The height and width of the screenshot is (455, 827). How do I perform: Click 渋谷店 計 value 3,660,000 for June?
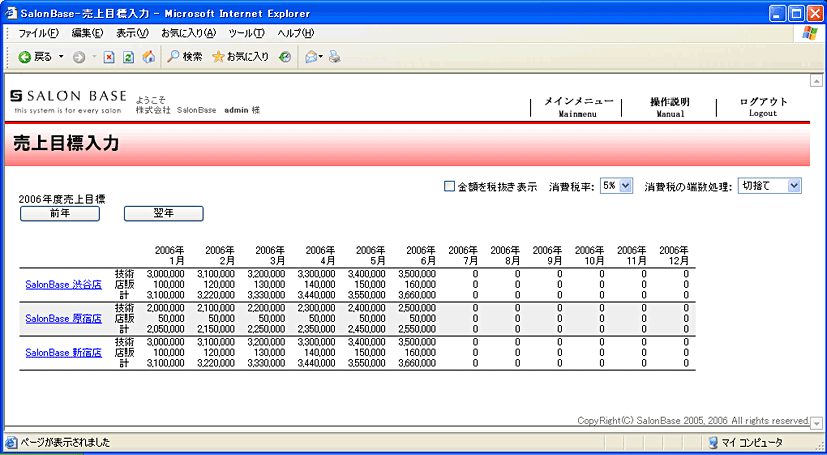point(417,295)
